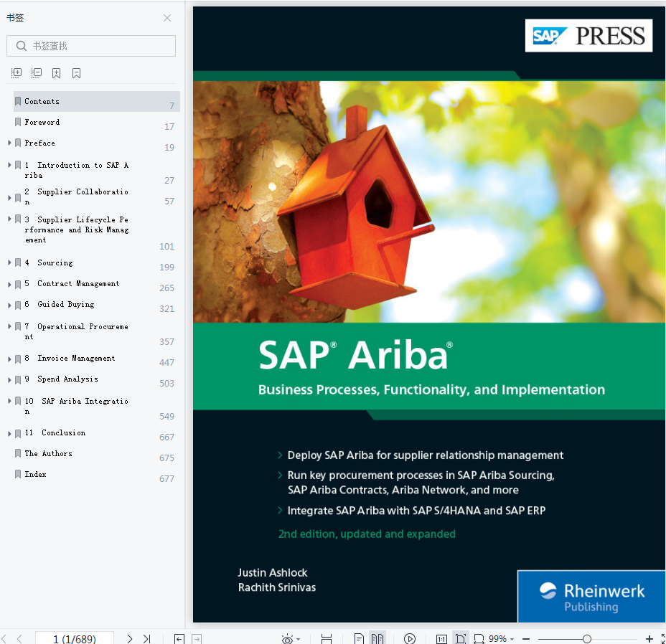Click the SAP Ariba title on the cover
This screenshot has width=666, height=644.
click(x=355, y=355)
